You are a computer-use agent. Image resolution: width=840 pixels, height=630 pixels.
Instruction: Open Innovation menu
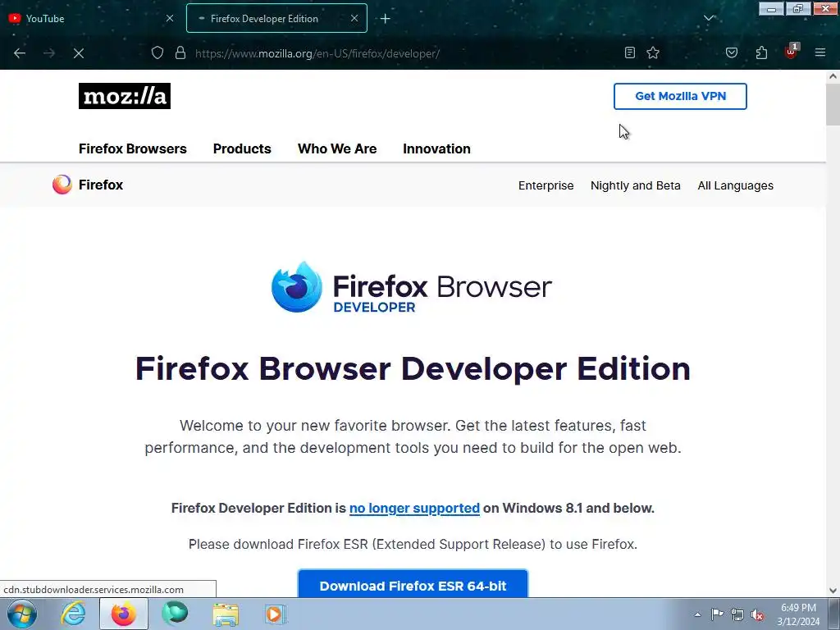pyautogui.click(x=436, y=149)
